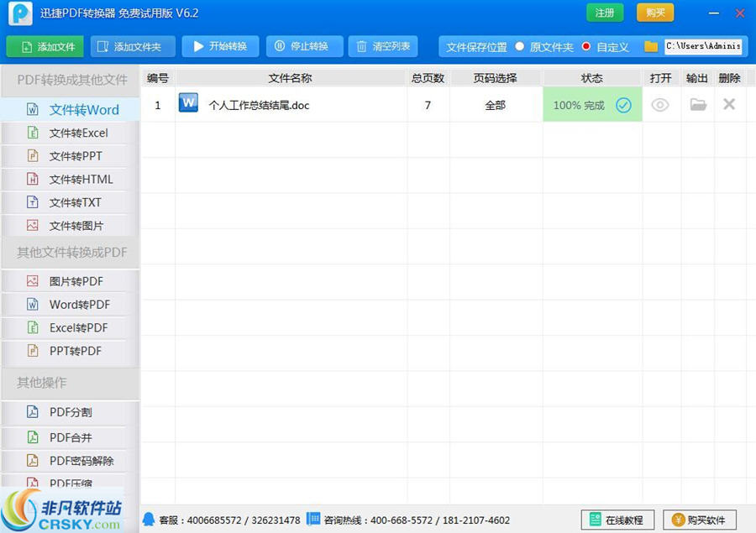756x533 pixels.
Task: Select Word转PDF in sidebar
Action: pos(71,305)
